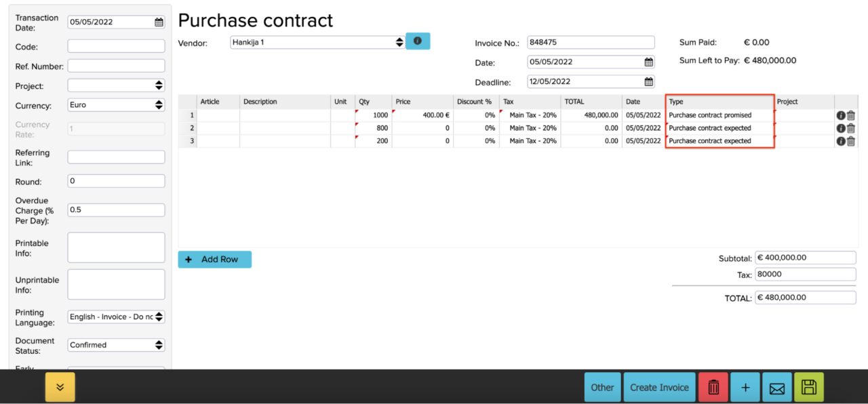The image size is (868, 404).
Task: Click the row 1 Article cell
Action: [218, 115]
